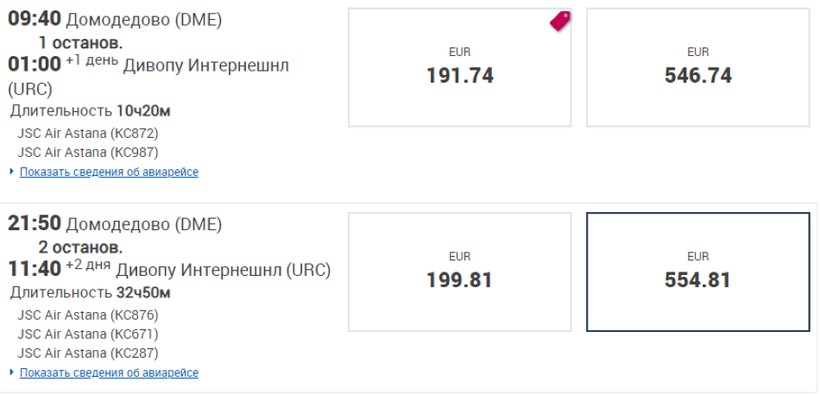The image size is (820, 394).
Task: Select the EUR 546.74 fare
Action: point(698,67)
